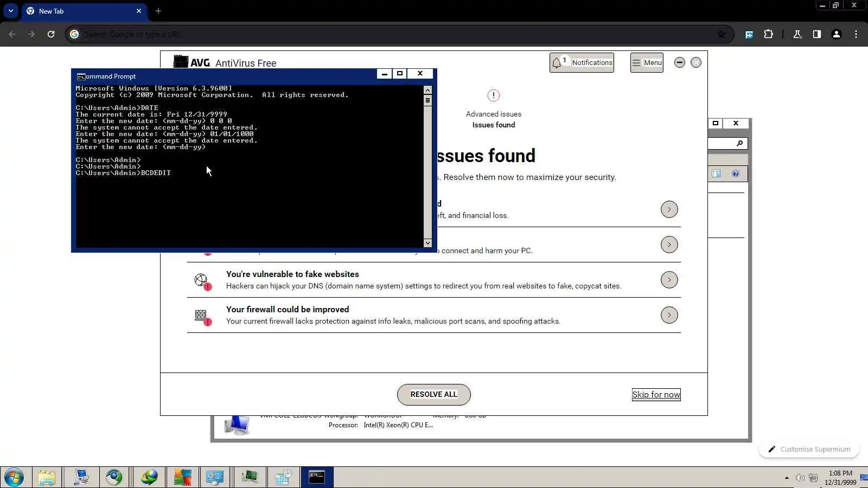Focus the browser address bar
The width and height of the screenshot is (868, 488).
(399, 34)
